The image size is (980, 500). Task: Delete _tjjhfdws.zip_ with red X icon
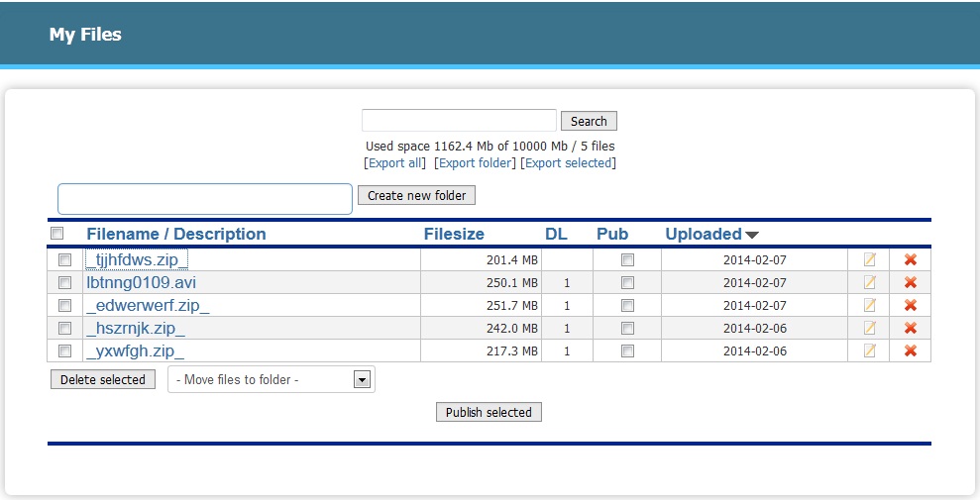[911, 259]
